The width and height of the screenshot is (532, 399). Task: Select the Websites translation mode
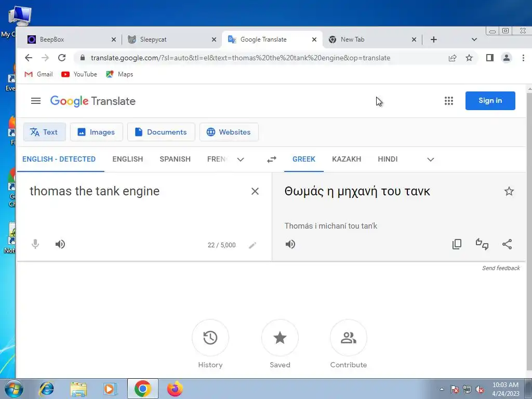229,132
